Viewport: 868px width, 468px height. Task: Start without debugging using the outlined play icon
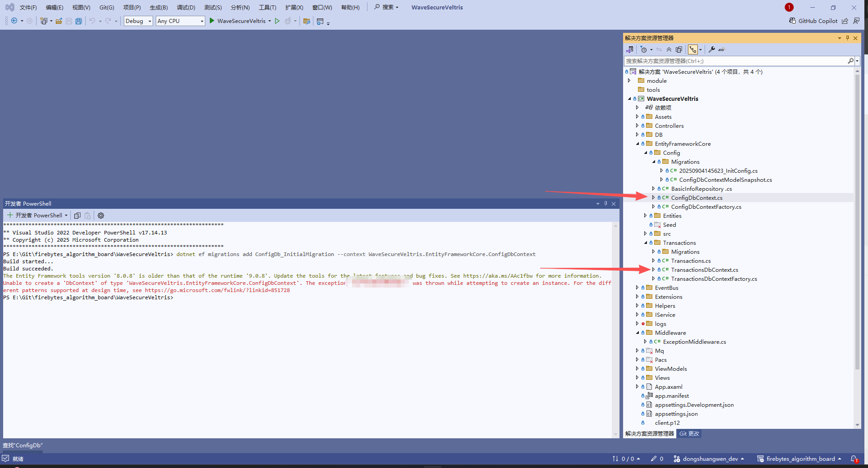(x=277, y=21)
